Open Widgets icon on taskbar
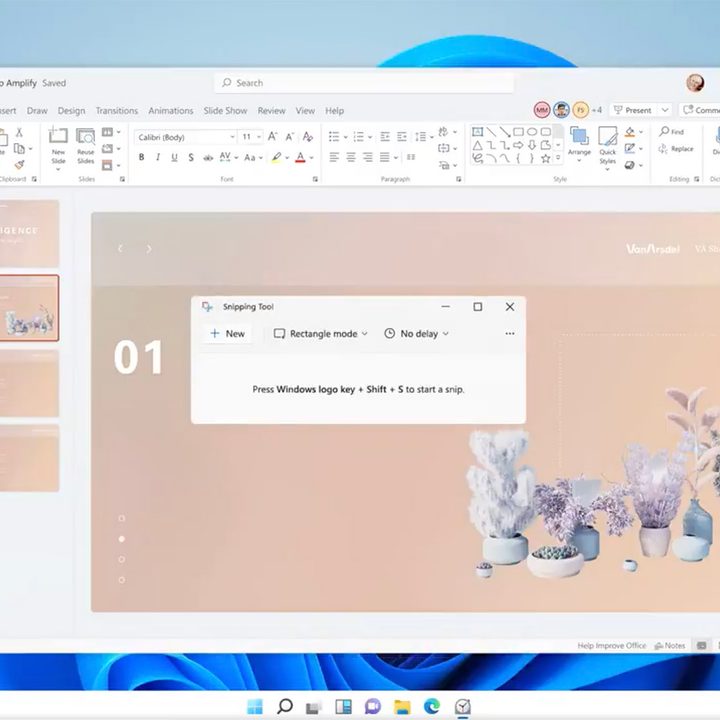This screenshot has width=720, height=720. tap(343, 706)
